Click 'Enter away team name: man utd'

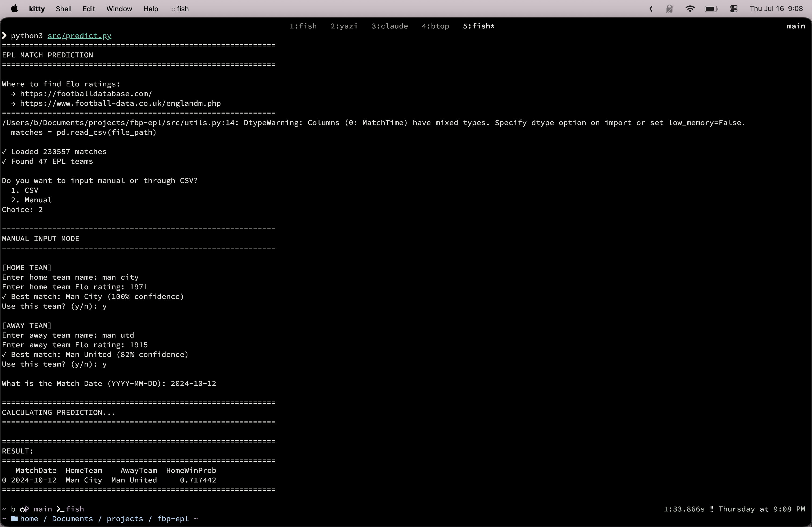pos(68,335)
